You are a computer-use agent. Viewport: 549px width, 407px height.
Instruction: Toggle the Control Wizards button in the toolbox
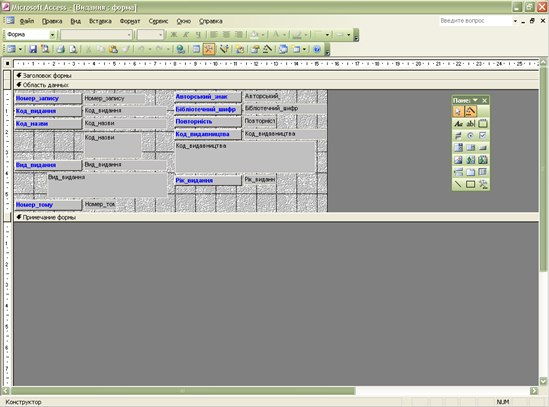click(470, 111)
